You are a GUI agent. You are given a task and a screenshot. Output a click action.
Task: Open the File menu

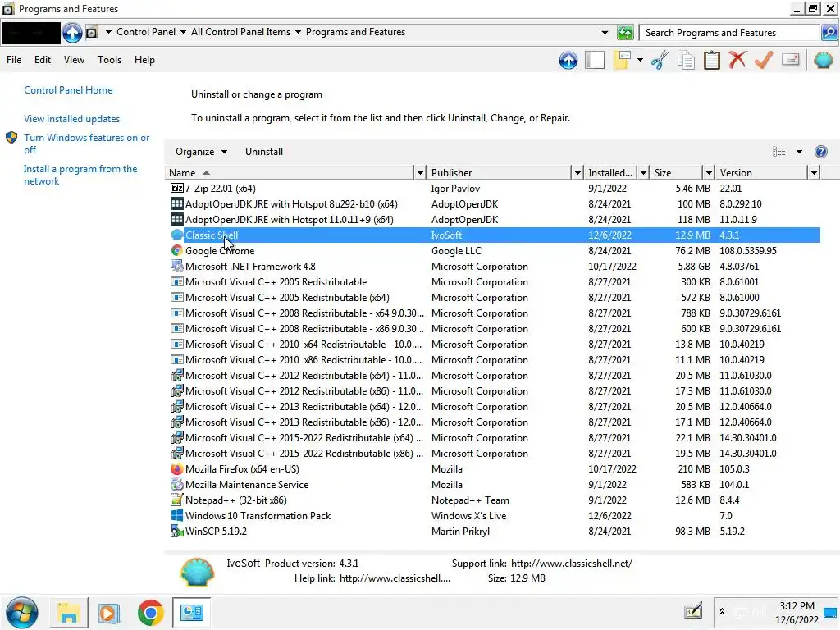pyautogui.click(x=14, y=60)
